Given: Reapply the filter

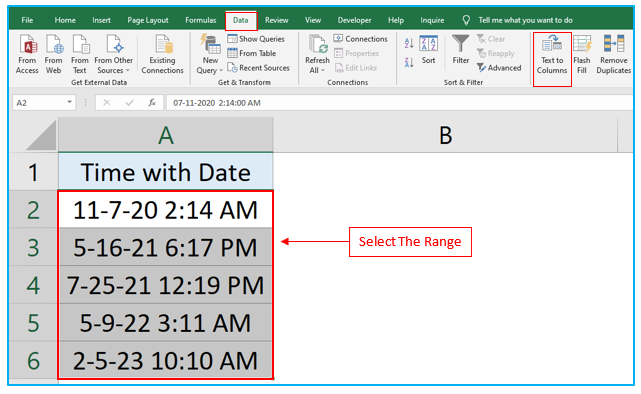Looking at the screenshot, I should coord(495,53).
